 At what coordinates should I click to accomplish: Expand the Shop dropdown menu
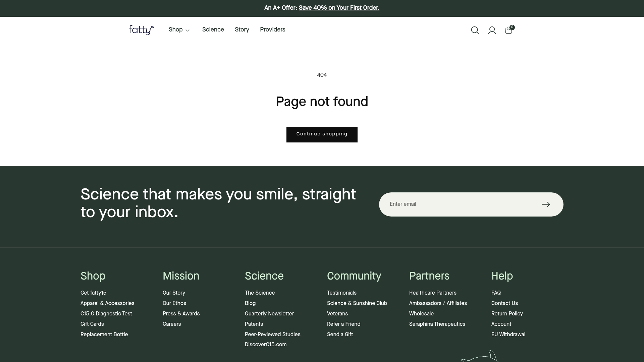(179, 30)
